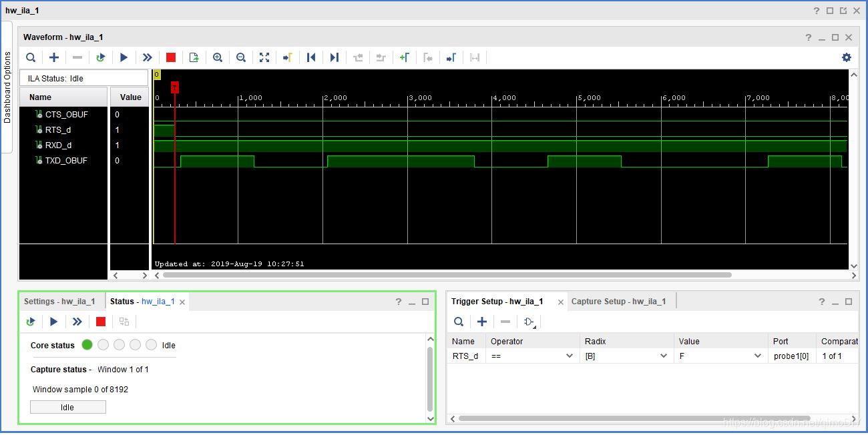The height and width of the screenshot is (435, 868).
Task: Add a probe with the plus icon
Action: tap(54, 57)
